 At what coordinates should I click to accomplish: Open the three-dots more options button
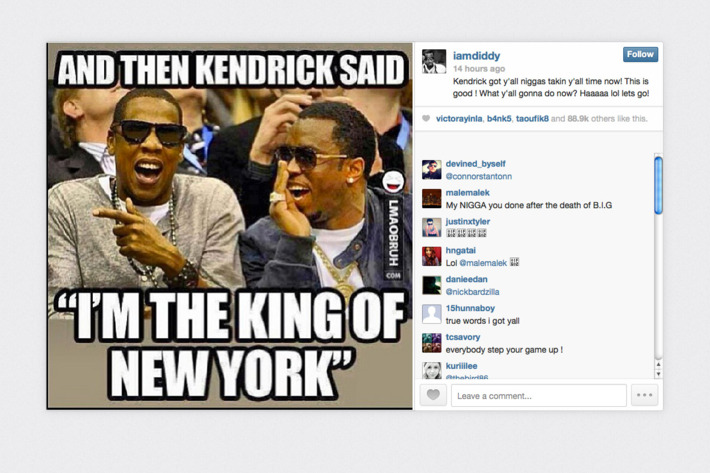(x=644, y=395)
